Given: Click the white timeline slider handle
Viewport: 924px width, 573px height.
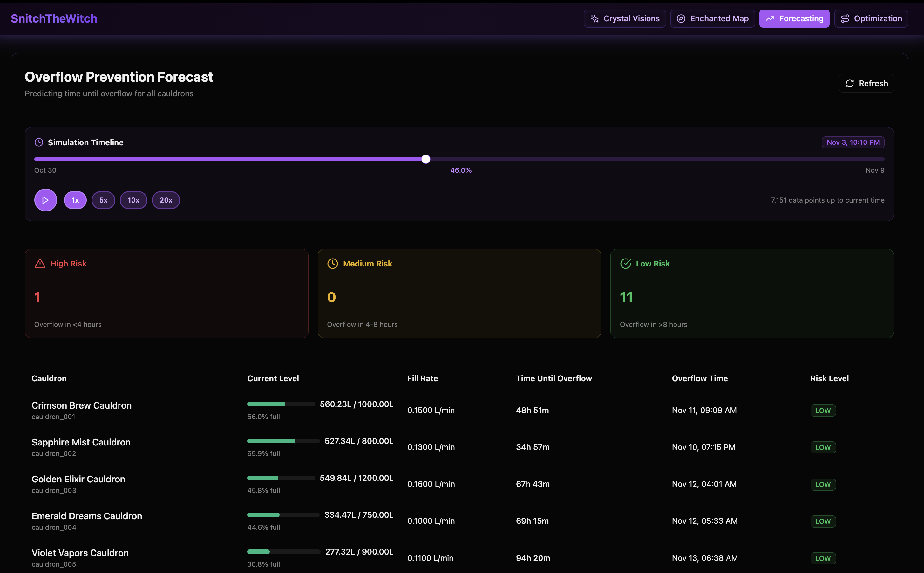Looking at the screenshot, I should (x=426, y=159).
